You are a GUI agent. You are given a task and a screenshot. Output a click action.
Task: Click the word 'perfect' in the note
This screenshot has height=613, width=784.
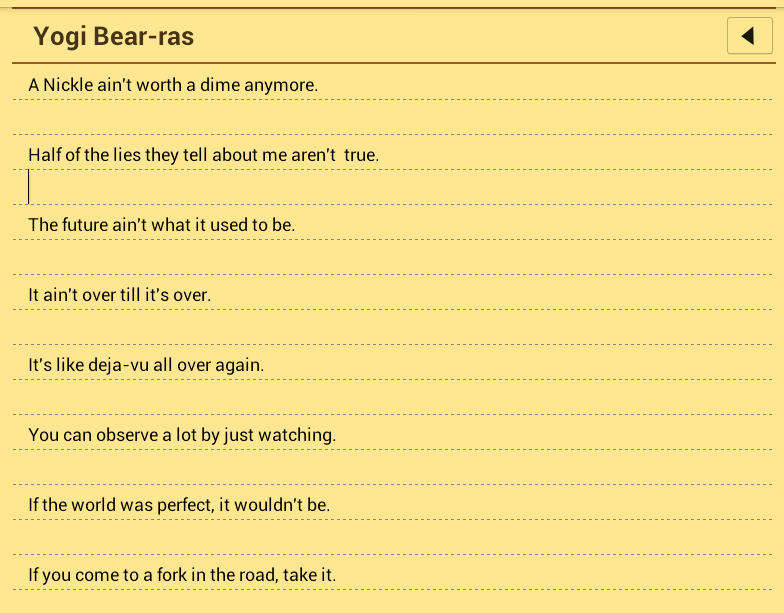[184, 505]
